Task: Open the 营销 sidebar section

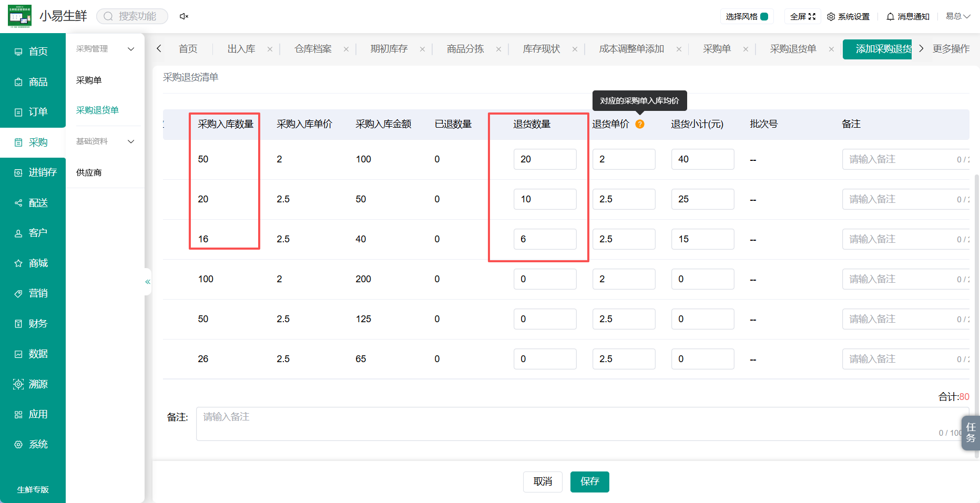Action: tap(33, 293)
